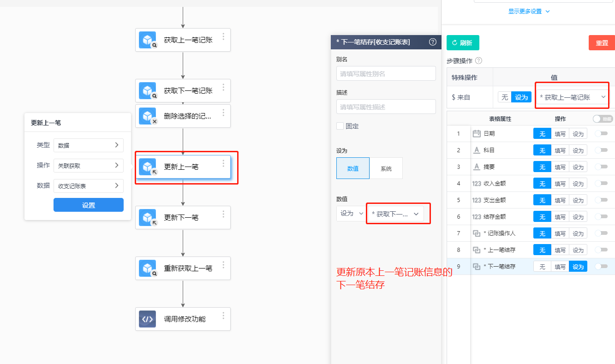Open the more menu of 更新上一笔 node
The image size is (615, 364).
223,163
